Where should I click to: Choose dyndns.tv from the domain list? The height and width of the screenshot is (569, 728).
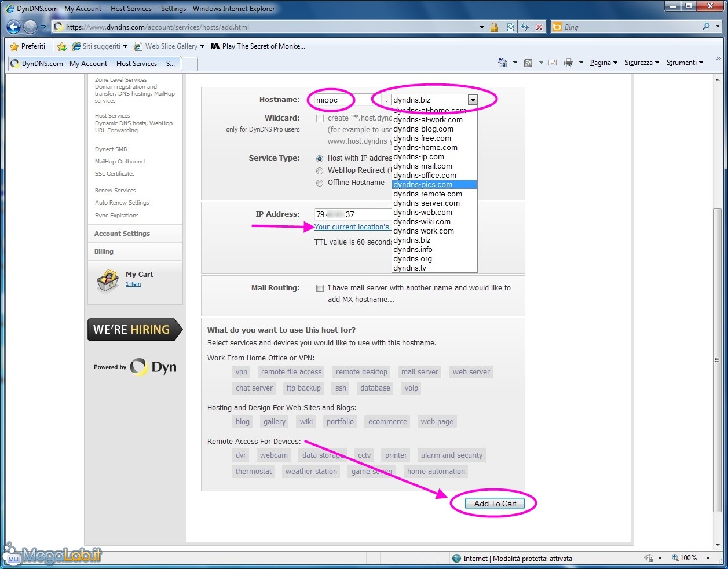434,268
